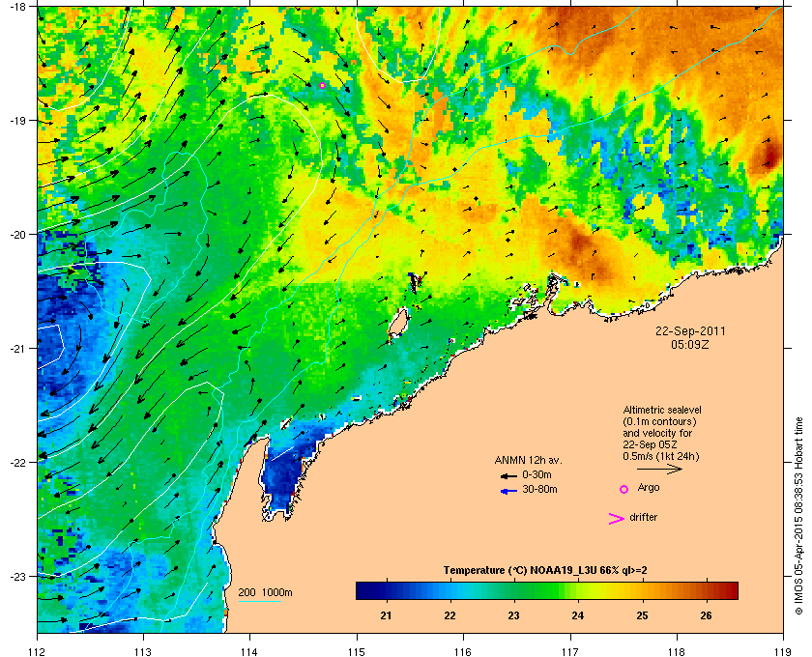This screenshot has height=657, width=812.
Task: Click the Argo float marker on the map
Action: click(x=322, y=85)
